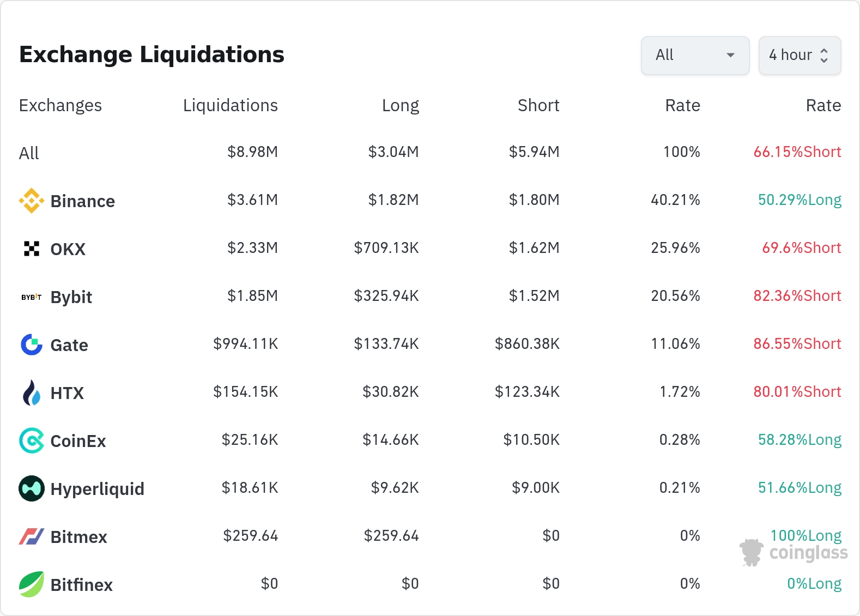Click the Bybit exchange logo icon
860x616 pixels.
pos(32,297)
